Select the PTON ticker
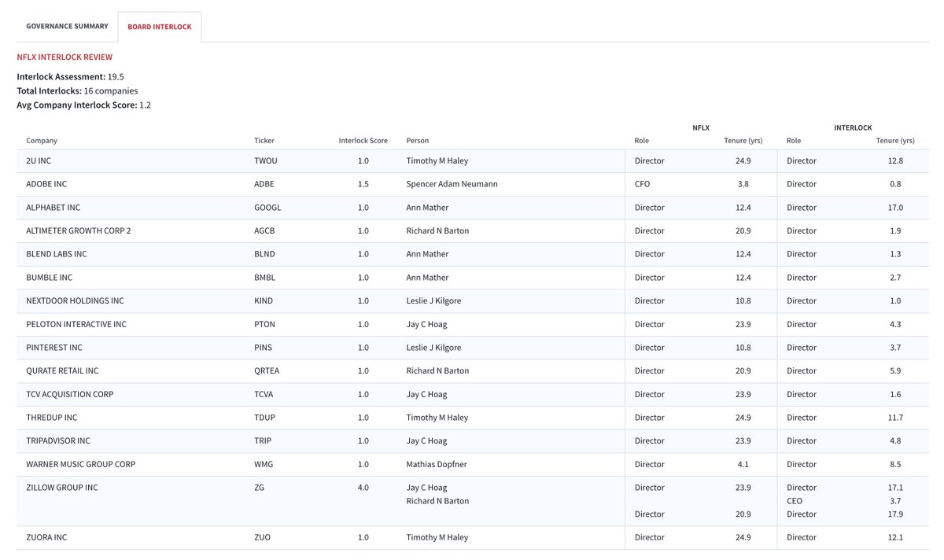The width and height of the screenshot is (944, 560). click(x=265, y=324)
